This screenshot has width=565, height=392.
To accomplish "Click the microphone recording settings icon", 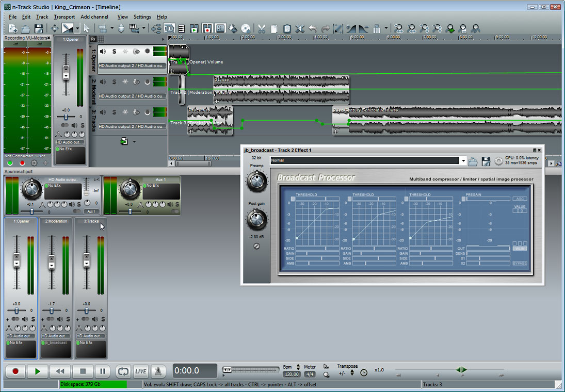I will point(121,28).
